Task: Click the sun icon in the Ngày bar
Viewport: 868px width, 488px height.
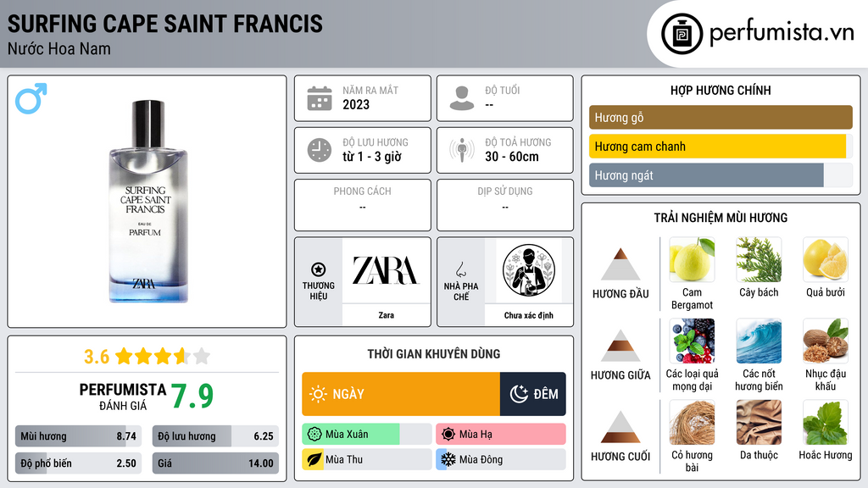Action: [318, 394]
